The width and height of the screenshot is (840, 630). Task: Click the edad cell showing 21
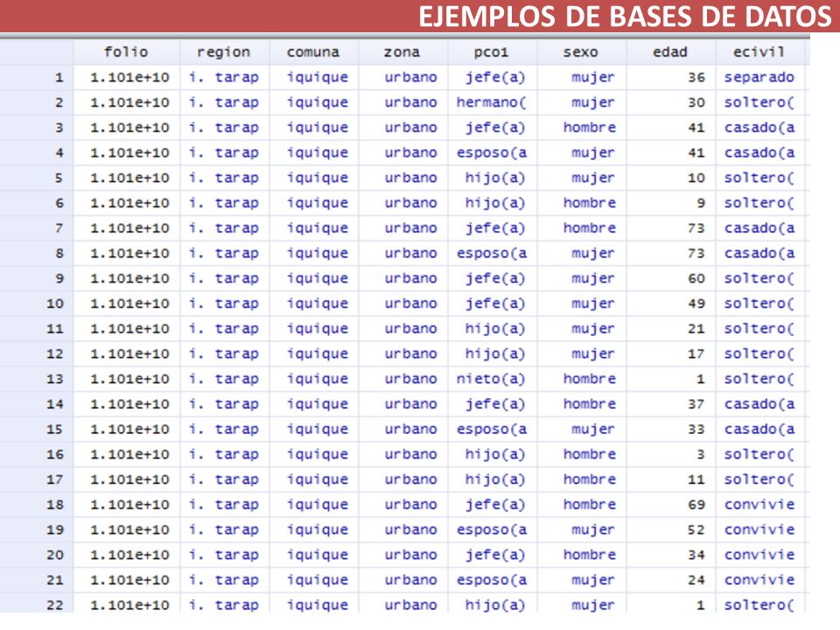pos(671,329)
